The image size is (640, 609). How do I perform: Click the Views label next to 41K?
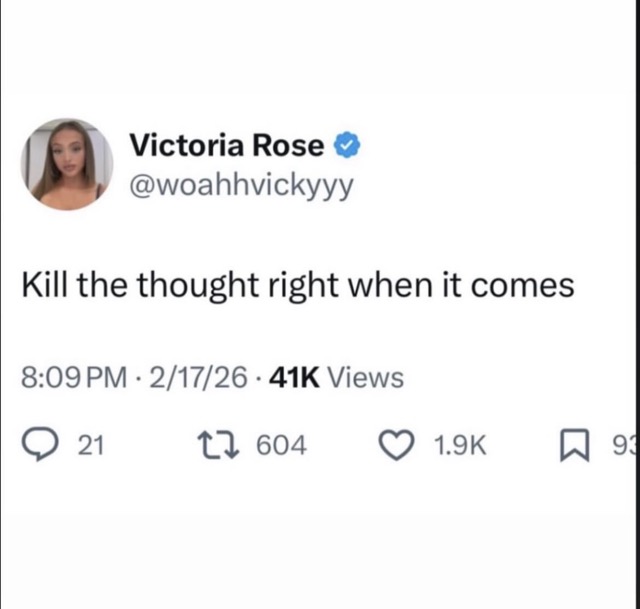tap(366, 378)
